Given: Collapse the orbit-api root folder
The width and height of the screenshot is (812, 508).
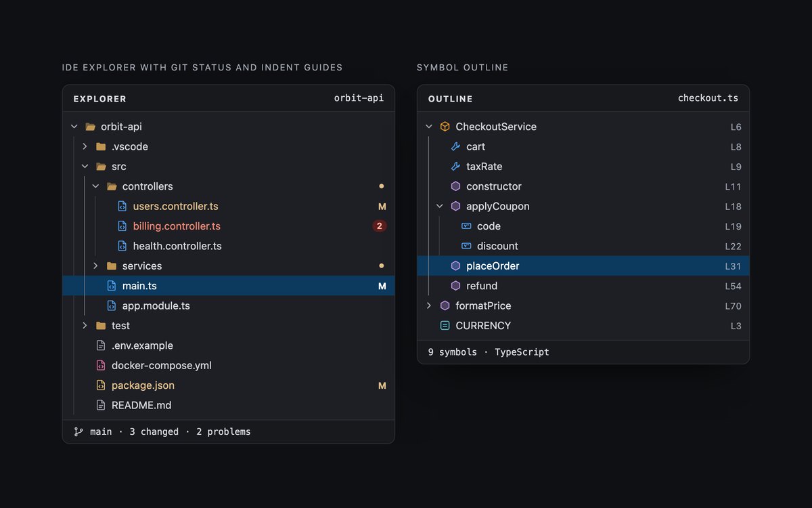Looking at the screenshot, I should [74, 127].
